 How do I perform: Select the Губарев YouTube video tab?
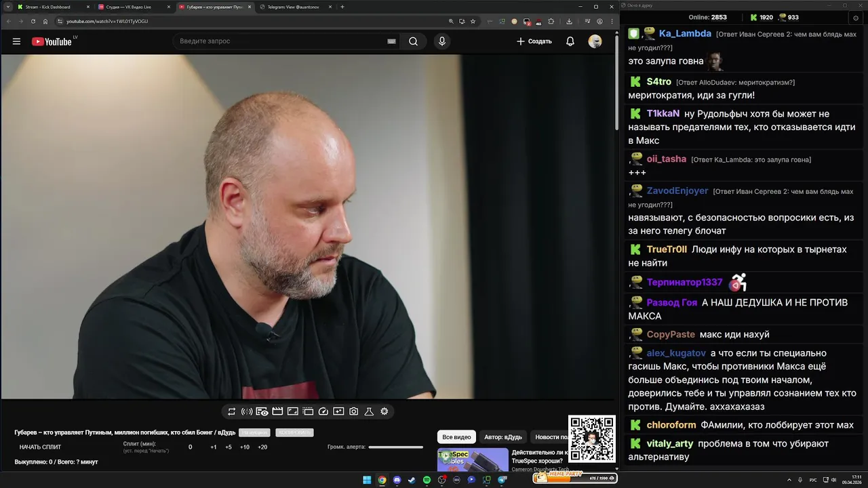coord(214,7)
